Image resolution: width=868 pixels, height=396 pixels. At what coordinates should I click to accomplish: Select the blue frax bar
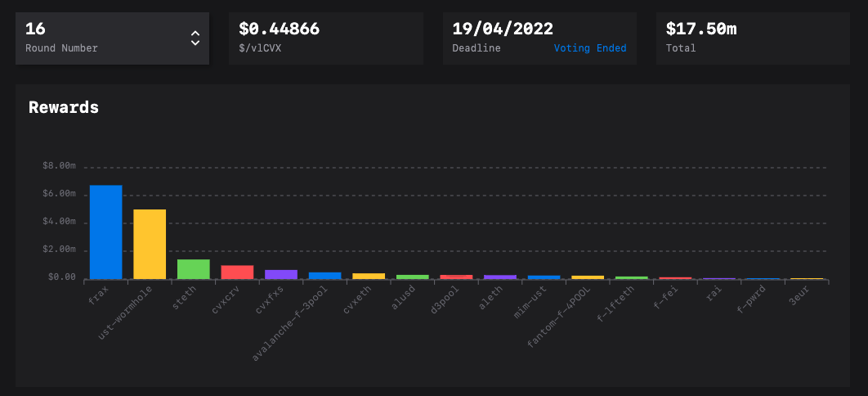[x=105, y=232]
